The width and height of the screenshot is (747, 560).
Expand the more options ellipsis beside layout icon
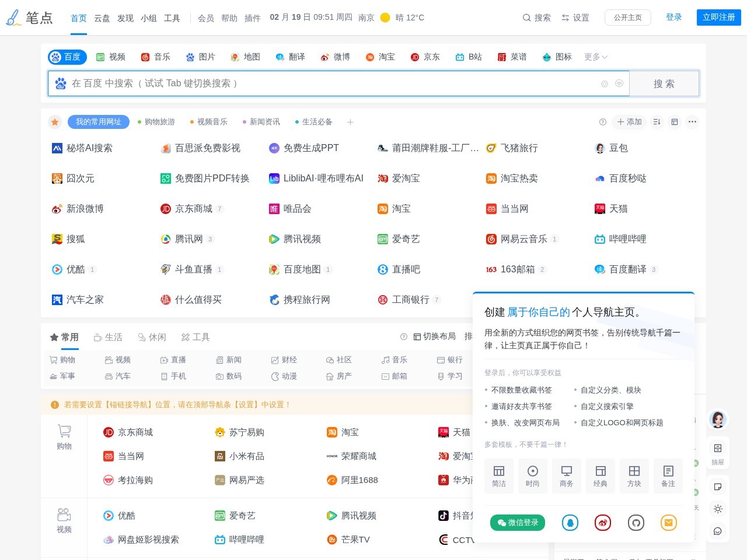tap(692, 122)
